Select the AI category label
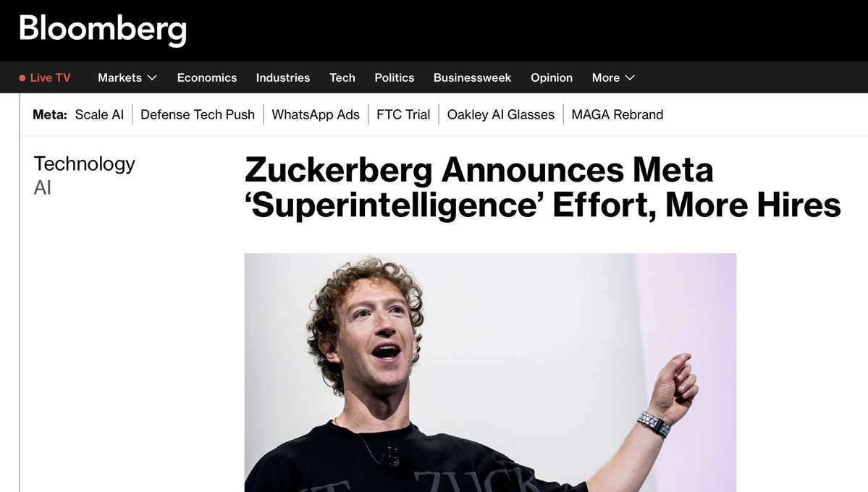The image size is (868, 492). click(x=42, y=187)
